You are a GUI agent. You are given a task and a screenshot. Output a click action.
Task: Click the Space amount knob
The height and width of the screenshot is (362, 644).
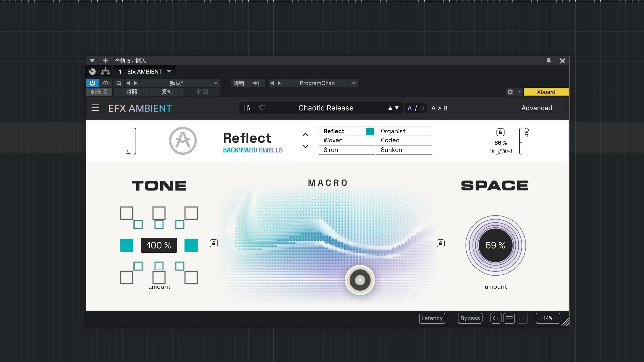[x=495, y=245]
